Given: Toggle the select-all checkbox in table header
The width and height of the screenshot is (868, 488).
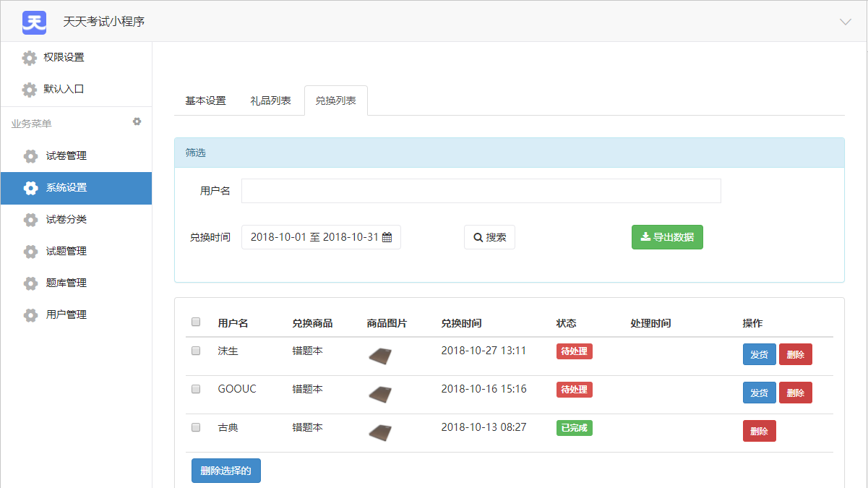Looking at the screenshot, I should pos(196,322).
